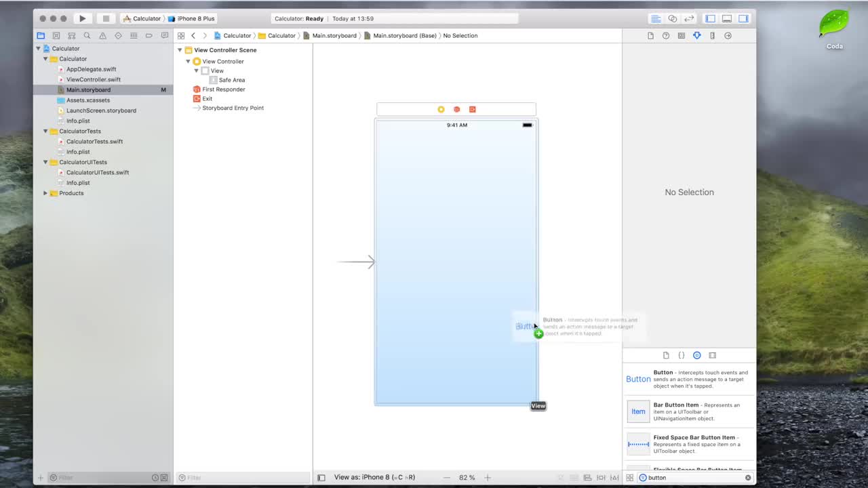
Task: Open LaunchScreen.storyboard
Action: point(101,110)
